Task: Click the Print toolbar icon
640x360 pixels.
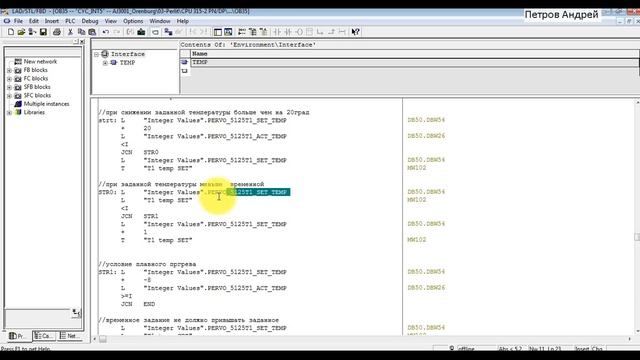Action: point(57,32)
